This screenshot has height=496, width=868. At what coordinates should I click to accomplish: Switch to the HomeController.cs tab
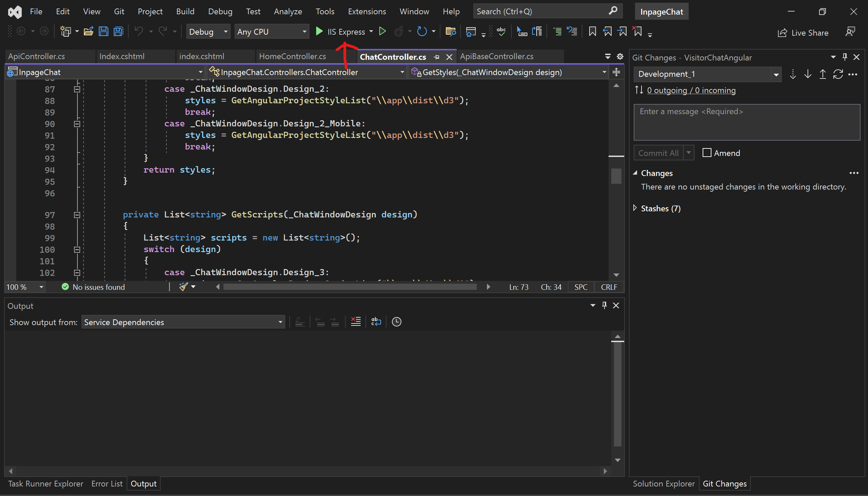[292, 56]
